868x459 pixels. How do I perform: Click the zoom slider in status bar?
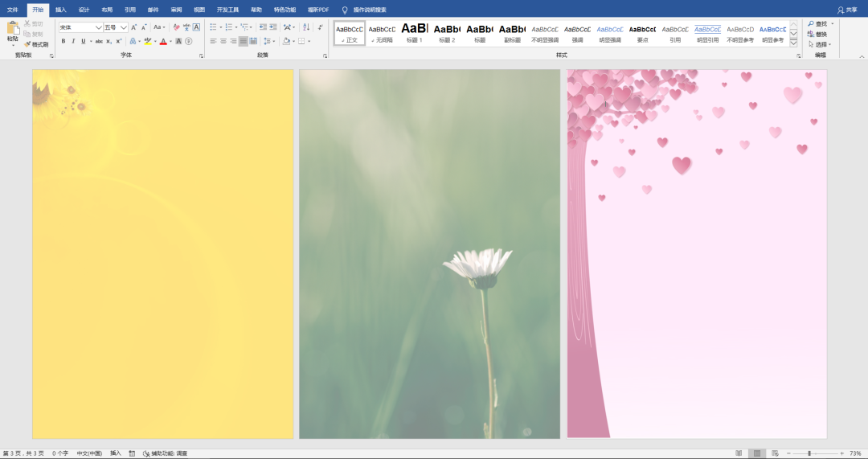tap(809, 453)
